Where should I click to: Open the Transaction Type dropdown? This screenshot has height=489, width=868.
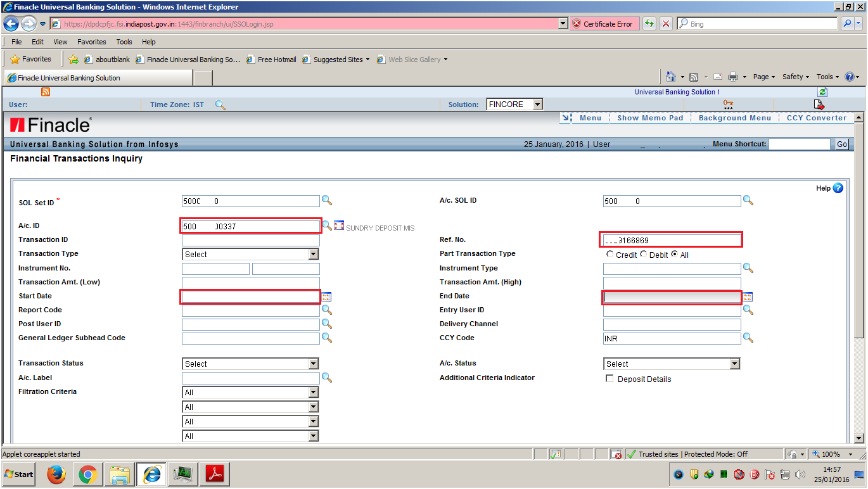313,253
